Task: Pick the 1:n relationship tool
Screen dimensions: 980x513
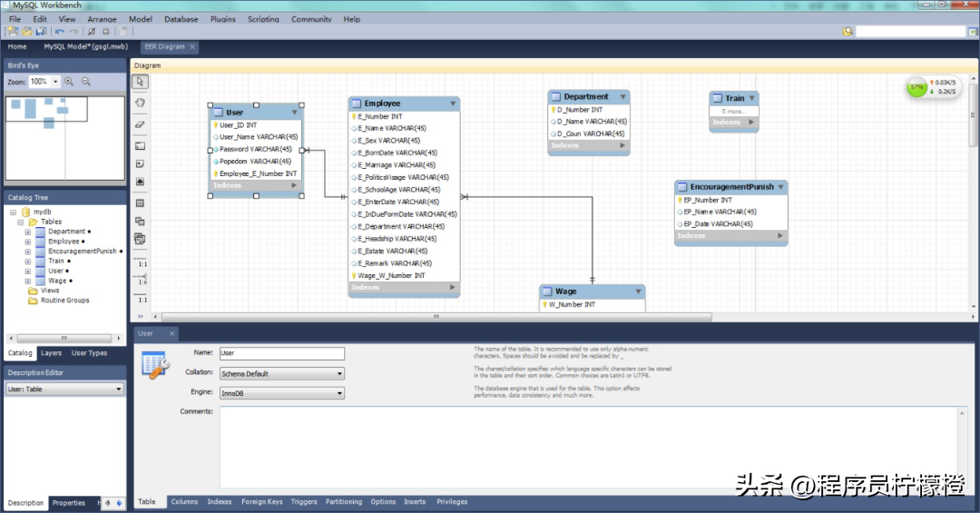Action: click(x=142, y=277)
